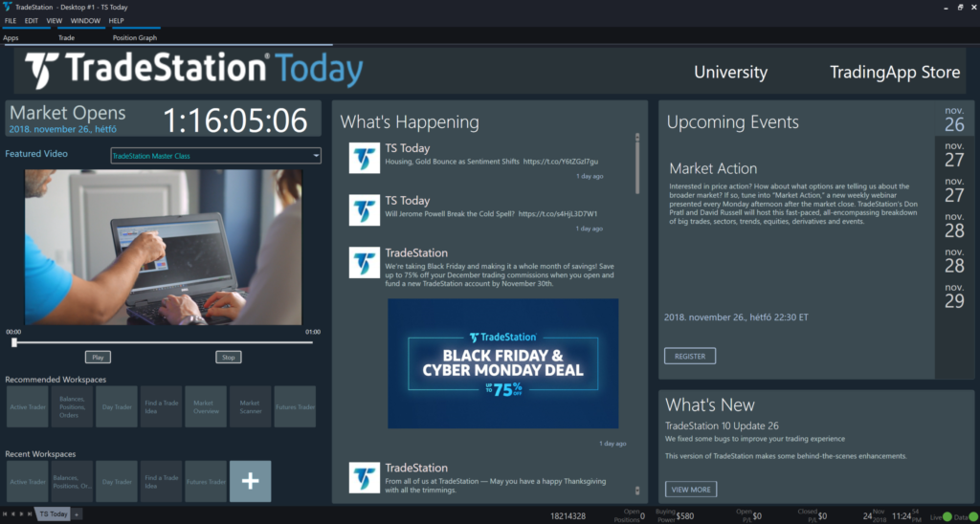Play the featured video
980x524 pixels.
(x=97, y=358)
